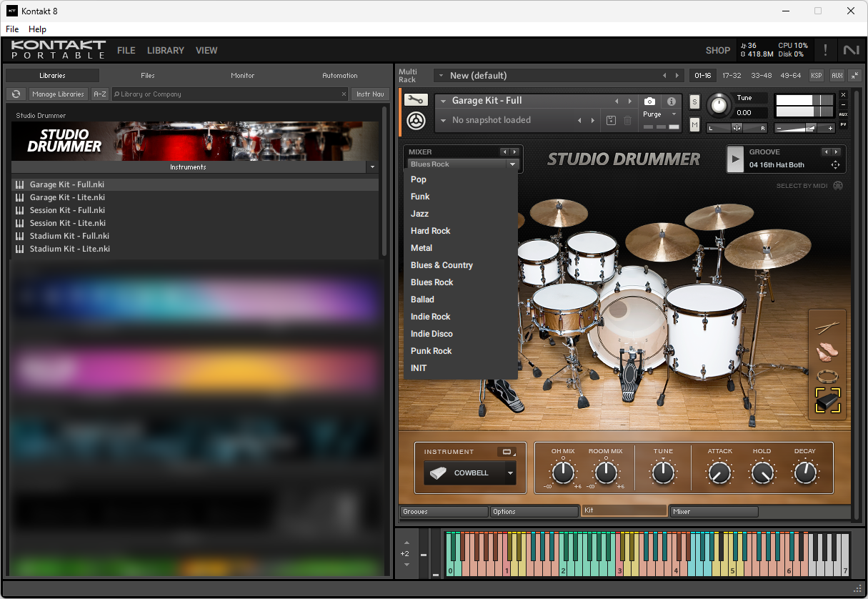Click the Manage Libraries button
Screen dimensions: 868x599
click(59, 94)
